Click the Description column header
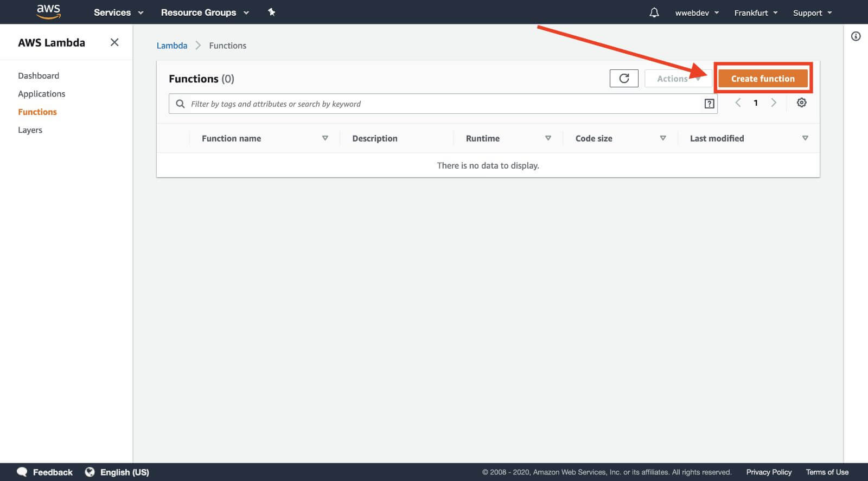 click(375, 138)
